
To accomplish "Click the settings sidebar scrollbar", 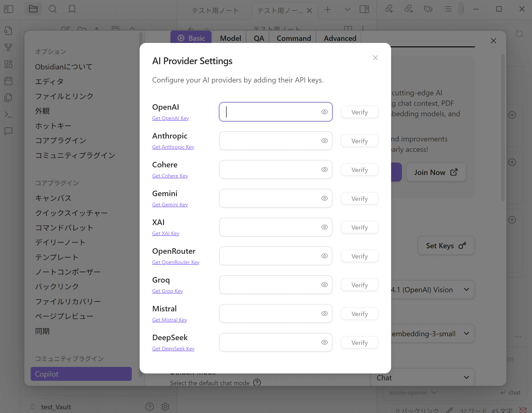I will (141, 204).
